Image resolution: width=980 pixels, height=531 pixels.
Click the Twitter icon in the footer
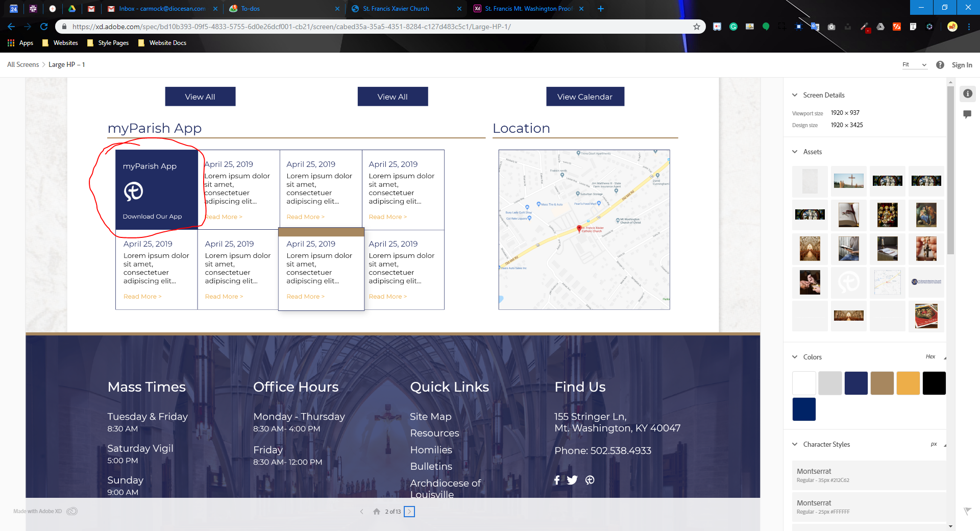coord(572,480)
